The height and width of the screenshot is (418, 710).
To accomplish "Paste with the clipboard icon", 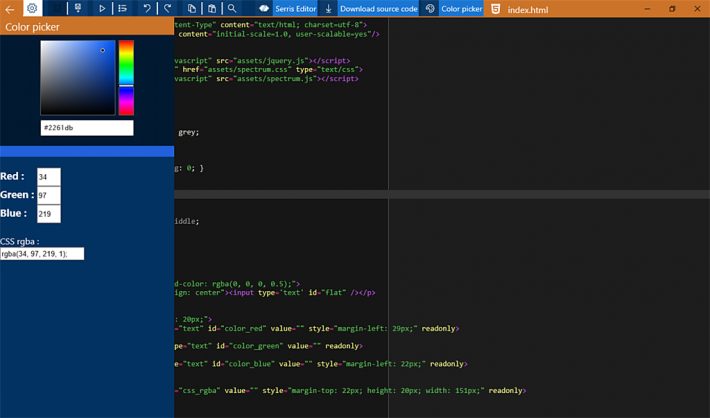I will [x=212, y=8].
